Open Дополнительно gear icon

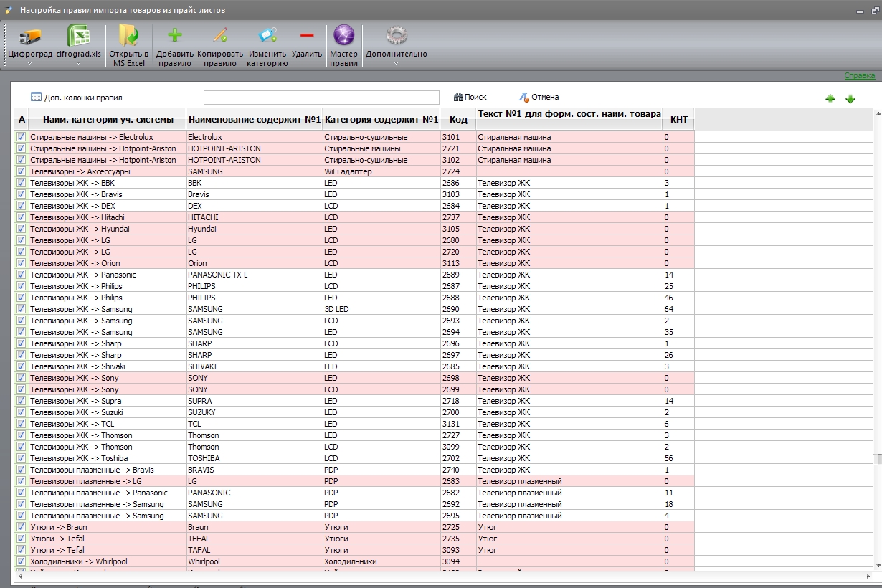tap(397, 35)
